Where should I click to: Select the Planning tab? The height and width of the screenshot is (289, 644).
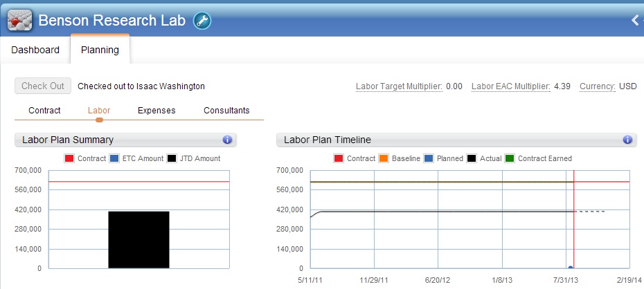pos(100,50)
